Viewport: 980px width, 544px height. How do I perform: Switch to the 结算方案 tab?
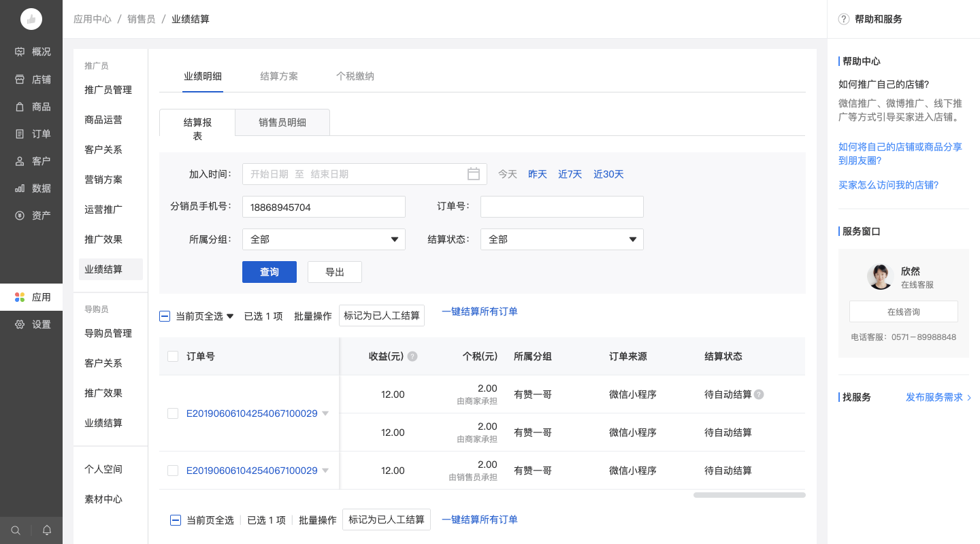[279, 76]
